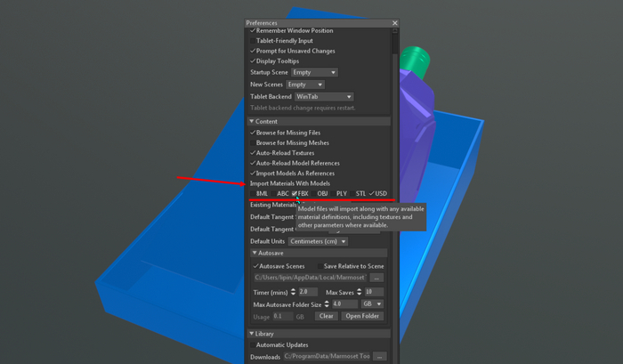Click the Open Folder button
The height and width of the screenshot is (364, 623).
coord(362,316)
